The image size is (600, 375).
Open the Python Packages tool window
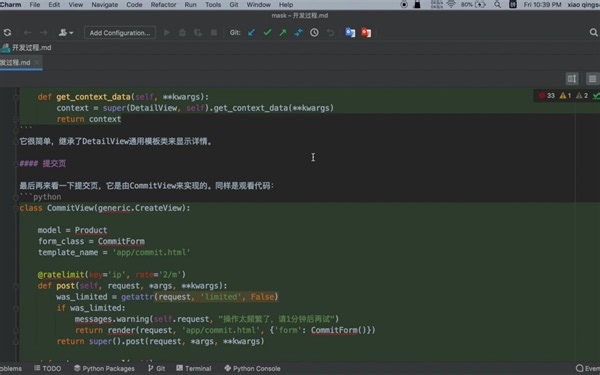(104, 368)
